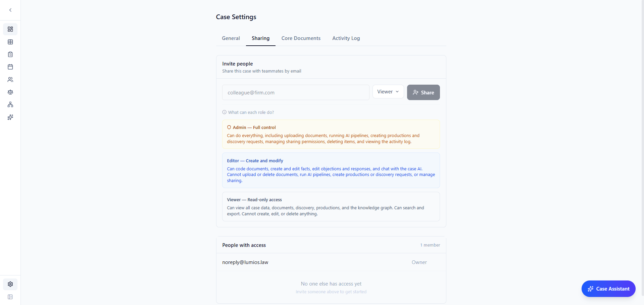Launch the Case Assistant

point(608,289)
